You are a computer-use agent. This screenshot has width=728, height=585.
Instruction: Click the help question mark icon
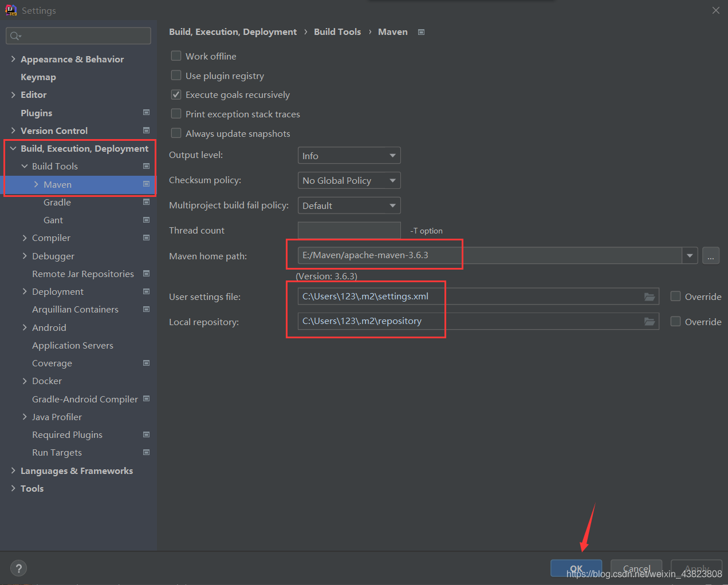point(19,568)
